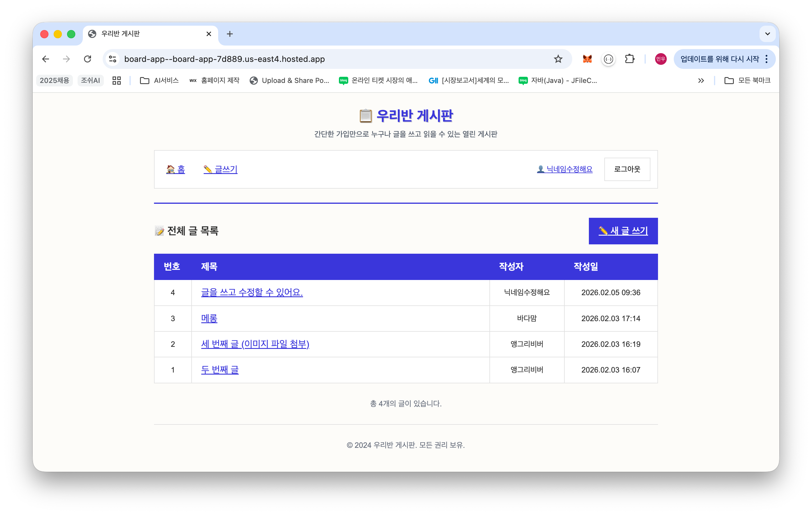812x515 pixels.
Task: Click the 로그아웃 button
Action: [627, 169]
